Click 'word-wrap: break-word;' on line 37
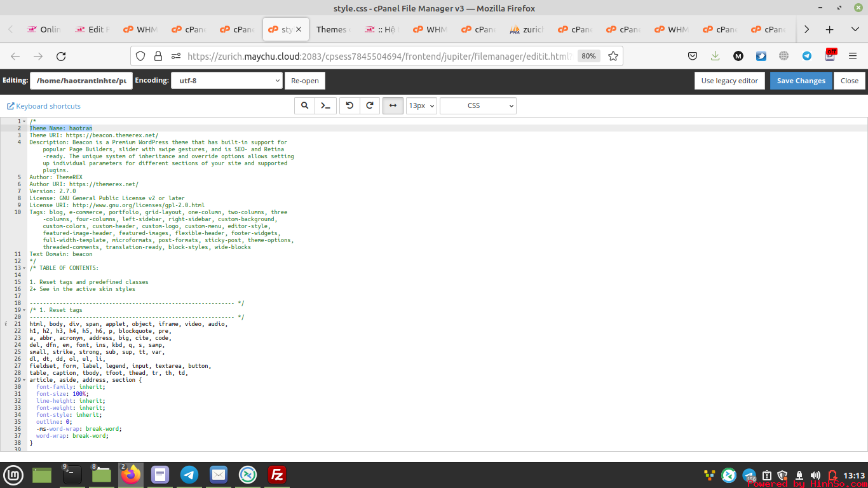Screen dimensions: 868x488 (x=72, y=436)
